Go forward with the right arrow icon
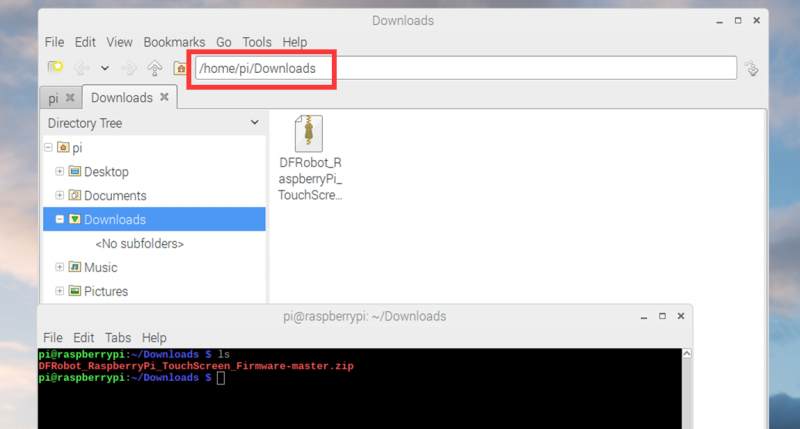The width and height of the screenshot is (800, 429). coord(129,68)
